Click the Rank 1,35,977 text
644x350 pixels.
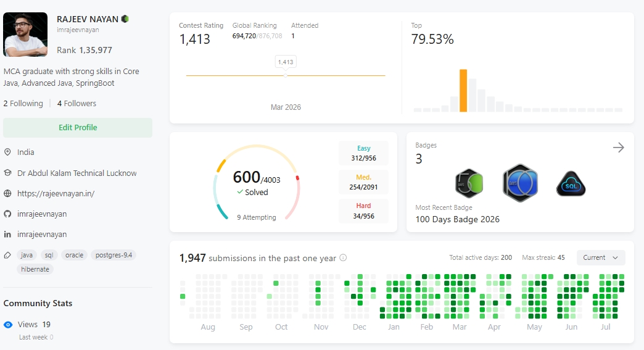point(84,50)
